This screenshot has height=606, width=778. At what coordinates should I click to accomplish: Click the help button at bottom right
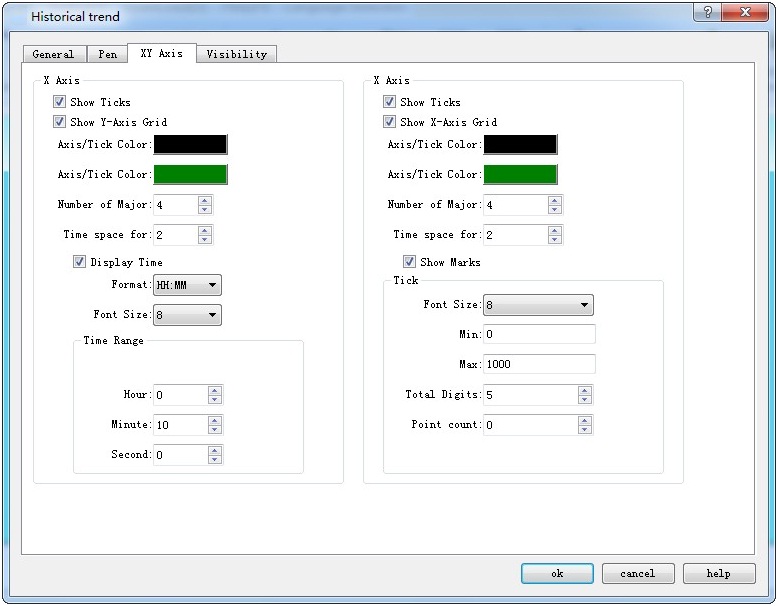click(x=719, y=573)
